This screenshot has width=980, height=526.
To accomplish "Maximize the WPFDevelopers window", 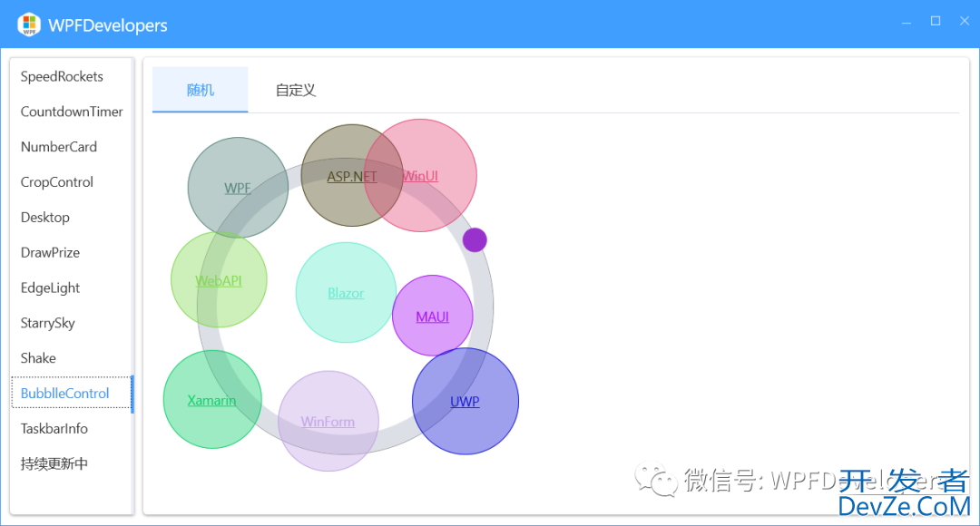I will 936,21.
